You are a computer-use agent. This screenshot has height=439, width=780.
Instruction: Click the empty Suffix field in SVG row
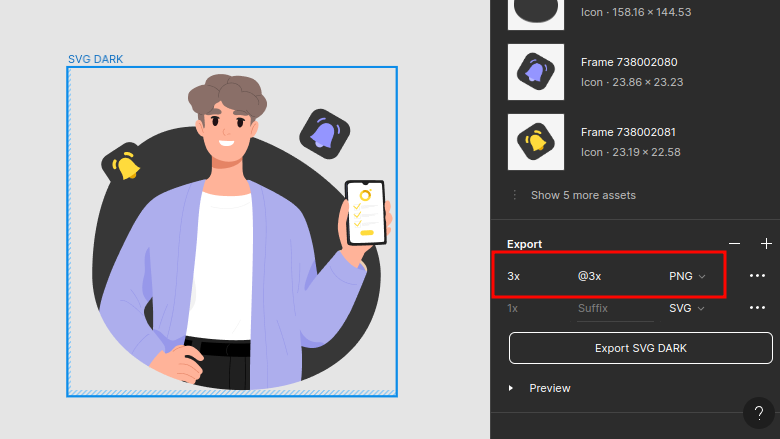coord(613,308)
